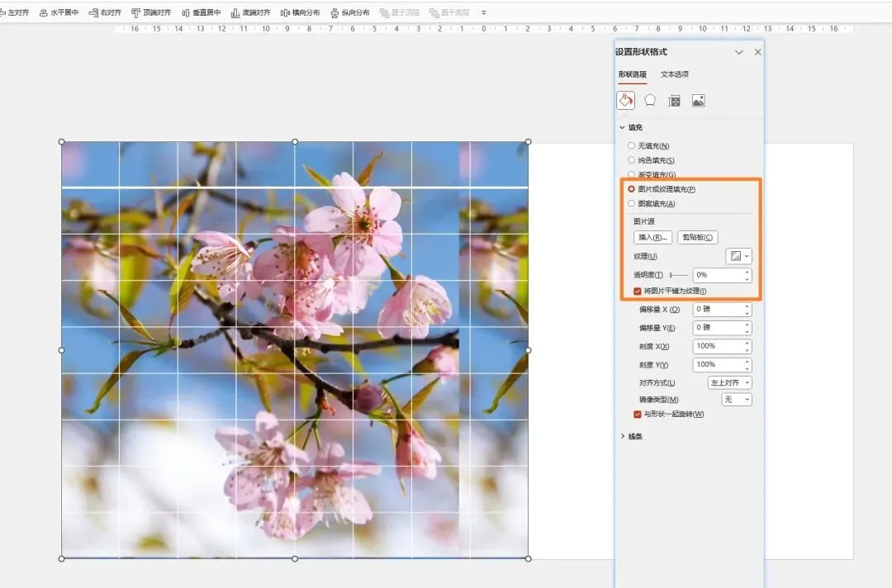This screenshot has height=588, width=892.
Task: Select the 图片或纹理填充(P) radio button
Action: (632, 189)
